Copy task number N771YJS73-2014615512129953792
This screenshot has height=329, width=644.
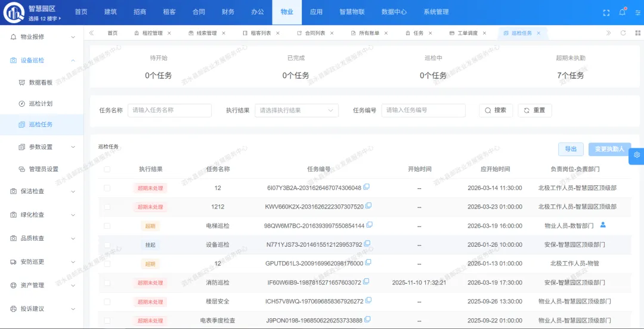point(367,244)
